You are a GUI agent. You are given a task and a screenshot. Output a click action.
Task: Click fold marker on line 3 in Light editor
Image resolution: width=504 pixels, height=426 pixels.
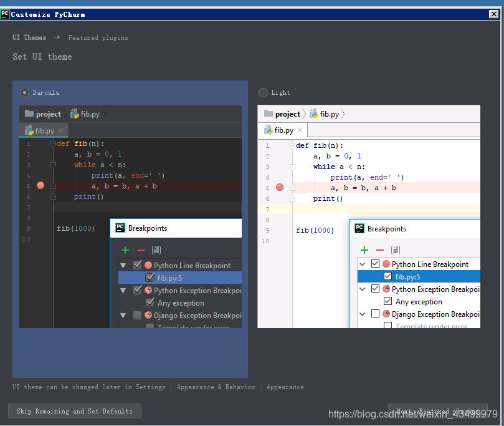[292, 167]
